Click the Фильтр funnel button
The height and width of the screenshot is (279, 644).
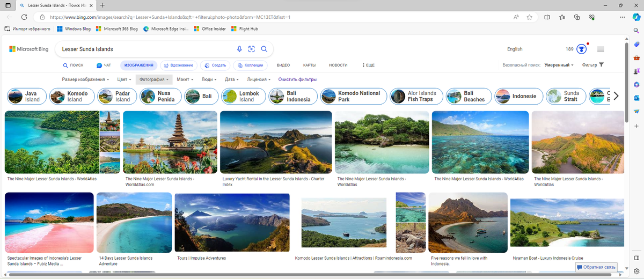593,65
